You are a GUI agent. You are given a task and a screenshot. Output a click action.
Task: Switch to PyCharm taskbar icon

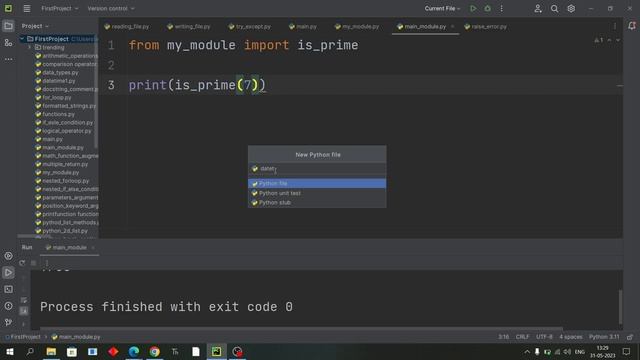click(x=216, y=351)
